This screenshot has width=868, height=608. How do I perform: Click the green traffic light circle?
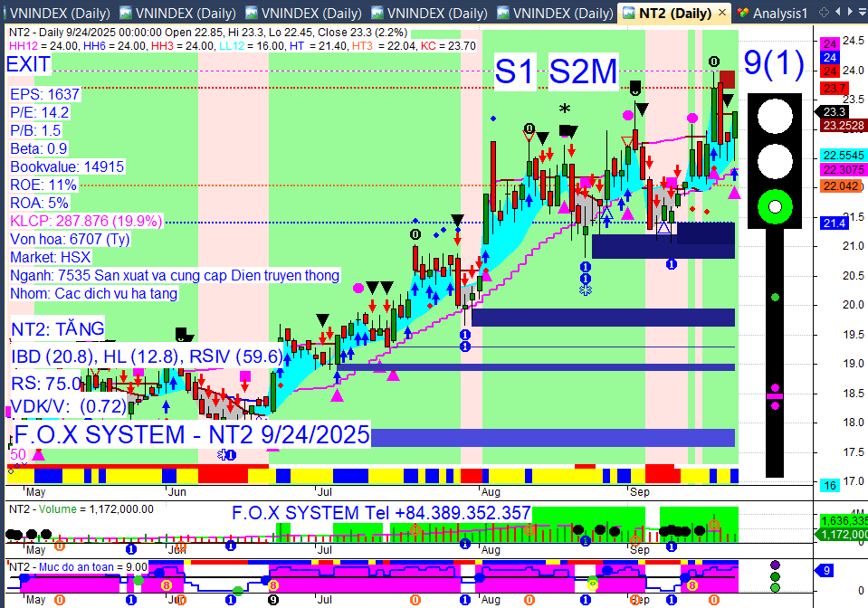click(x=775, y=207)
